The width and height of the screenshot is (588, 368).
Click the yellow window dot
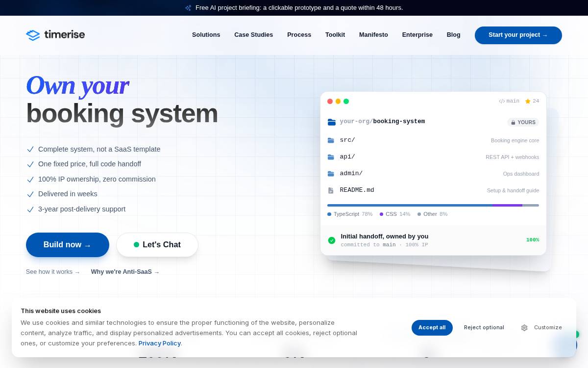[x=338, y=102]
